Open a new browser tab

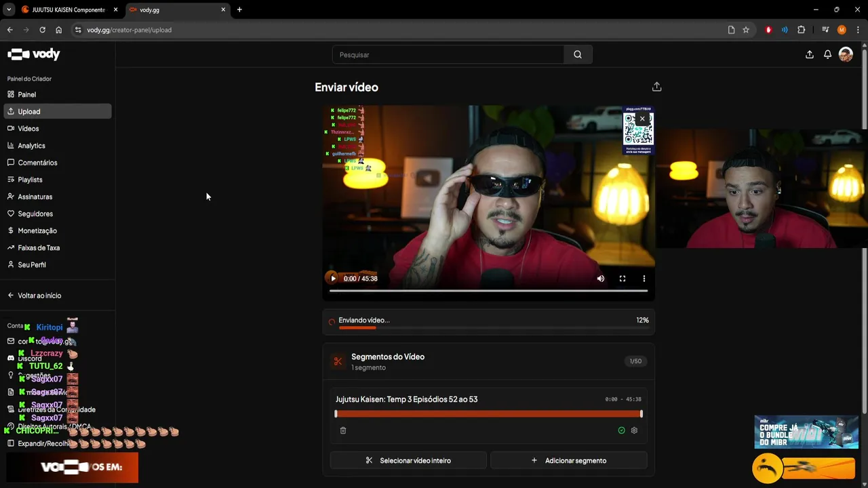pyautogui.click(x=239, y=9)
